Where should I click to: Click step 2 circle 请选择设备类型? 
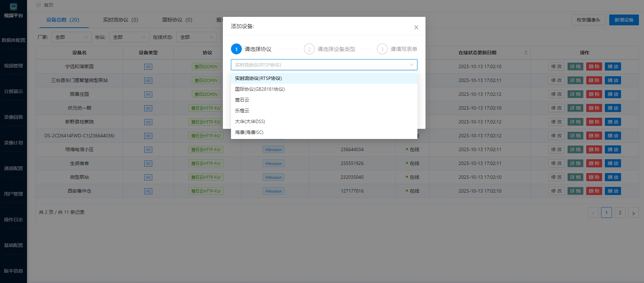pyautogui.click(x=309, y=49)
